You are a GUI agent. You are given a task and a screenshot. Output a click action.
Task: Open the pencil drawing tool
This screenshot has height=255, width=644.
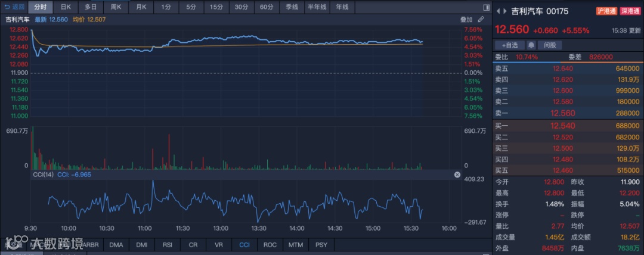point(481,19)
